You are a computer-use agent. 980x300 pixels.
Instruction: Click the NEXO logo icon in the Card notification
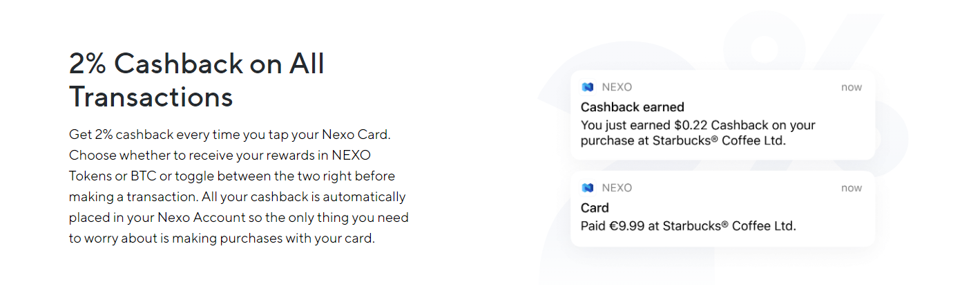coord(588,188)
